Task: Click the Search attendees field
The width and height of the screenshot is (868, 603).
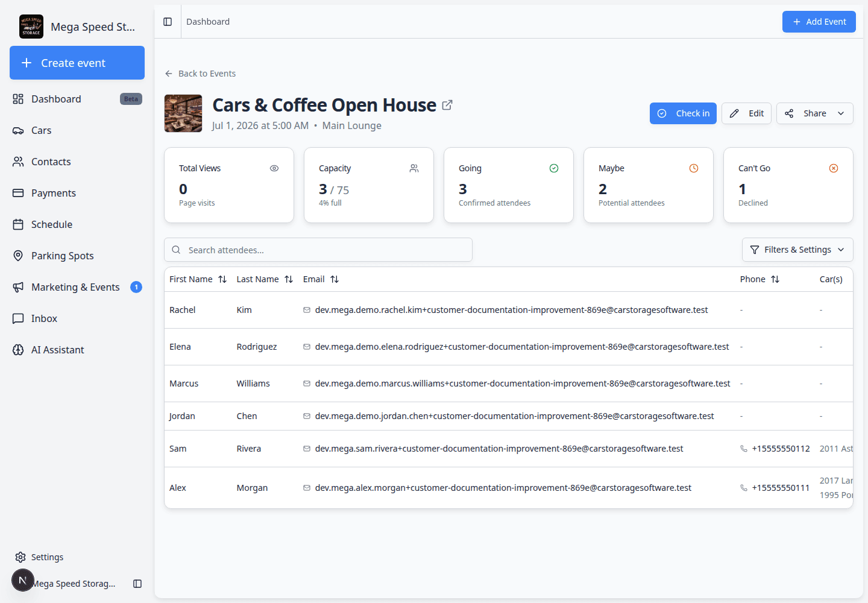Action: click(318, 250)
